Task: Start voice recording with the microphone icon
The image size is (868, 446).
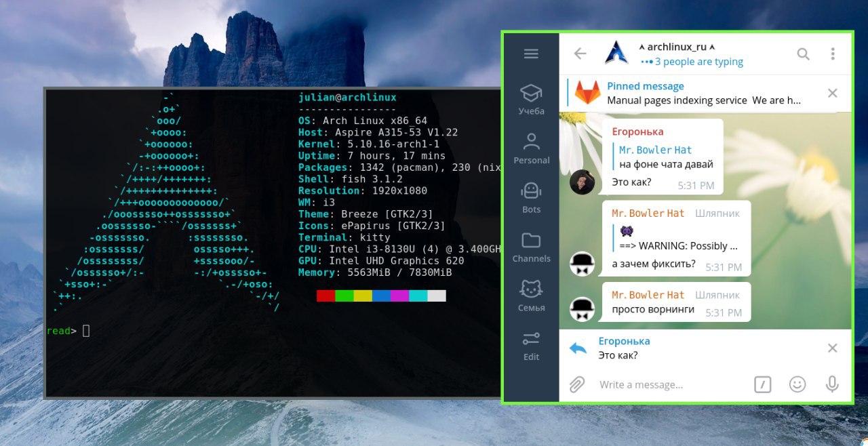Action: (832, 384)
